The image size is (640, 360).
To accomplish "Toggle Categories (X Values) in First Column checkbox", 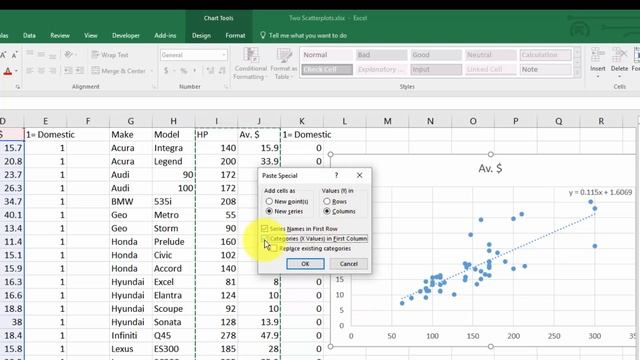I will (x=264, y=238).
